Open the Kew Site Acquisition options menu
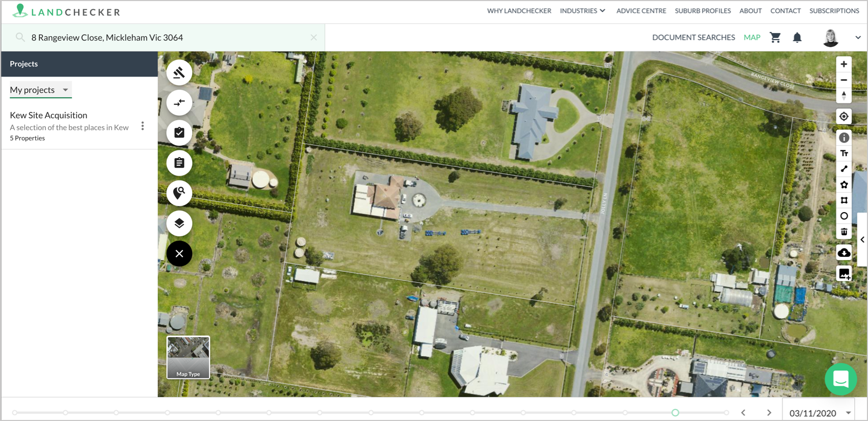 (x=143, y=126)
